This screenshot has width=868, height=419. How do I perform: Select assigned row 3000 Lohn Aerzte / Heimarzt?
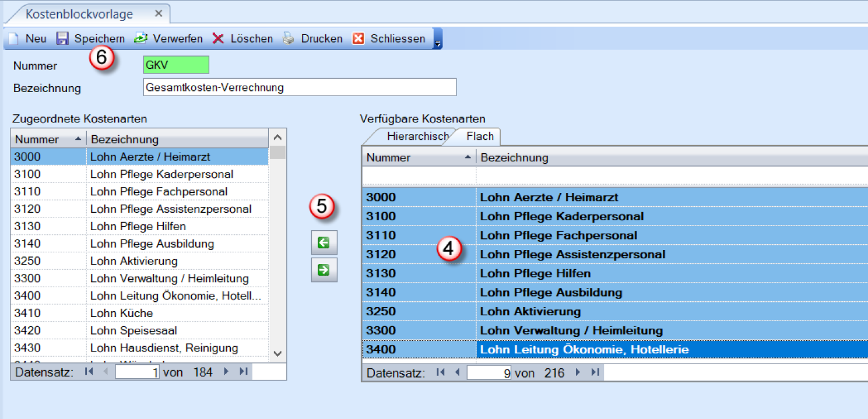tap(140, 157)
